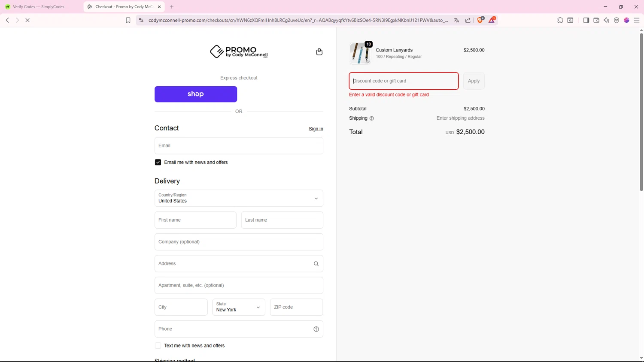The width and height of the screenshot is (644, 362).
Task: Click the '100 / Repeating / Regular' variant text
Action: point(399,57)
